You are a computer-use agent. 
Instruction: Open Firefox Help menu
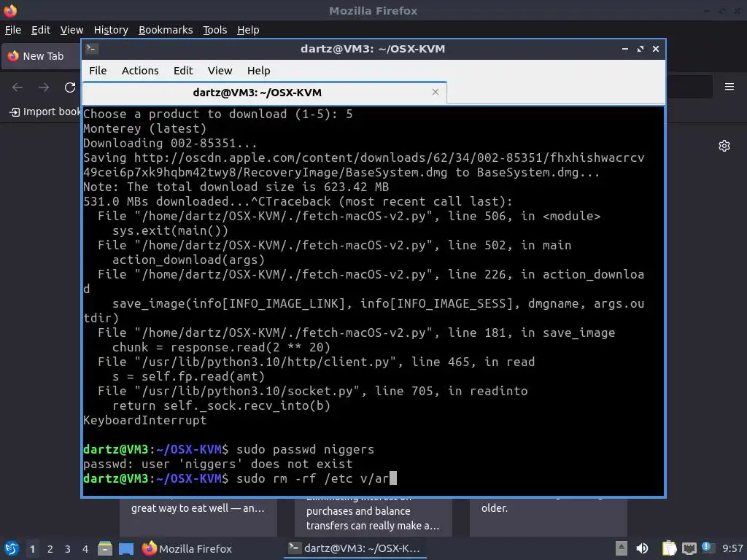(248, 30)
